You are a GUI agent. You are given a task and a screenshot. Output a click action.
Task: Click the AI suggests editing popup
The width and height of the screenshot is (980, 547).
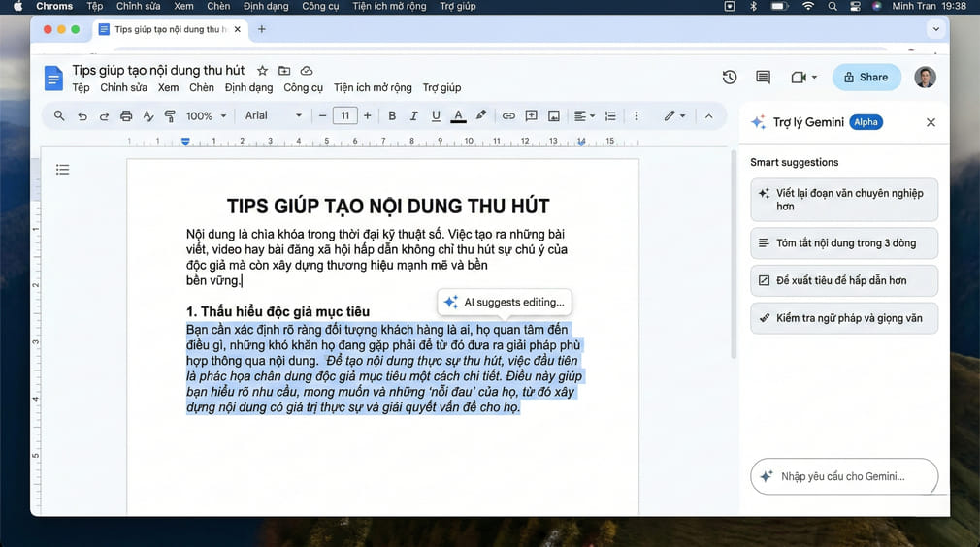[505, 303]
